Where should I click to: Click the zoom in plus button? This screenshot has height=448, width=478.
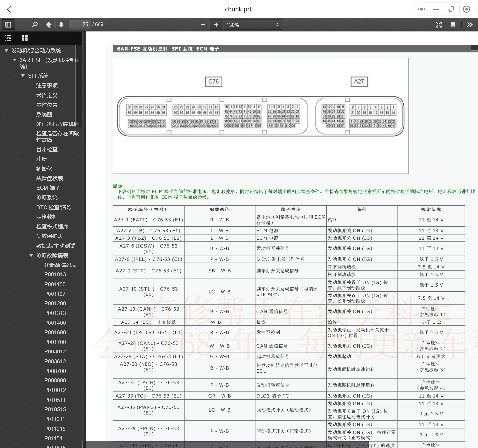click(216, 25)
